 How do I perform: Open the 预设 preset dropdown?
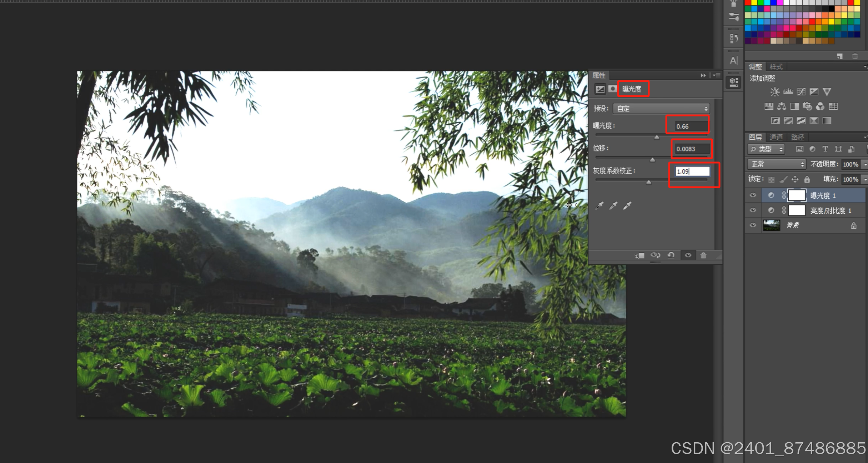[661, 108]
